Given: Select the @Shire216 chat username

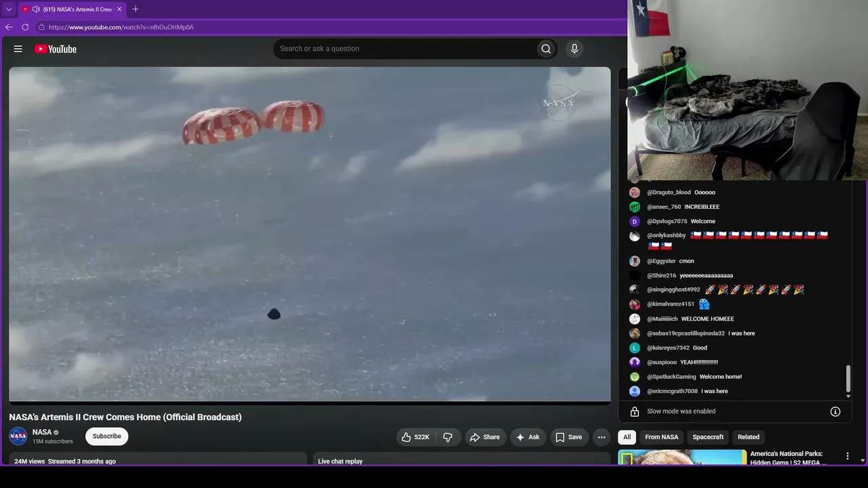Looking at the screenshot, I should 661,276.
